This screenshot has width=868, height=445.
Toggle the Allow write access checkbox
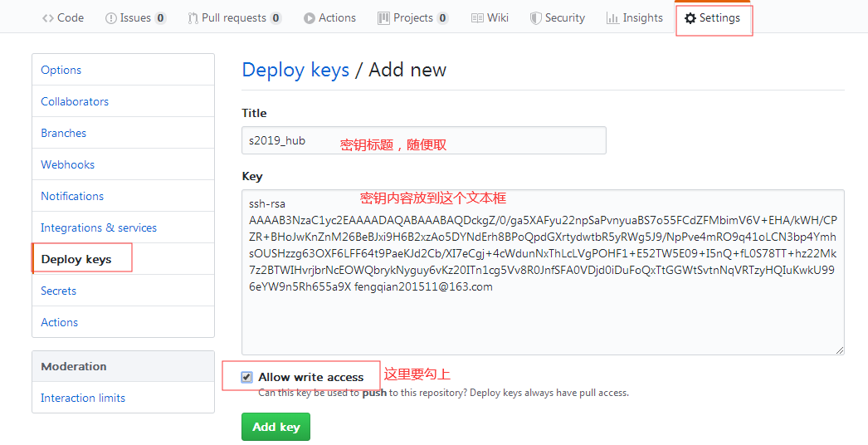[247, 378]
